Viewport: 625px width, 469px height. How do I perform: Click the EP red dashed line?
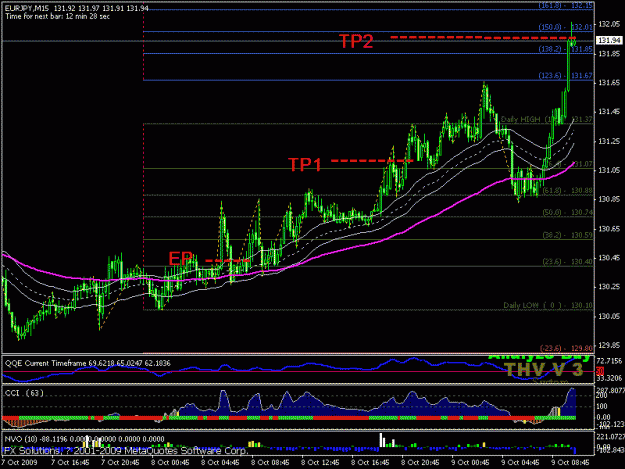[x=228, y=261]
